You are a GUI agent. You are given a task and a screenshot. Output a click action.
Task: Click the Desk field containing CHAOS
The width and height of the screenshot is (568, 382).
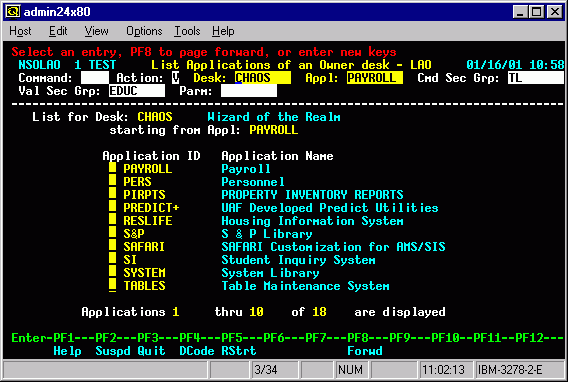point(263,77)
